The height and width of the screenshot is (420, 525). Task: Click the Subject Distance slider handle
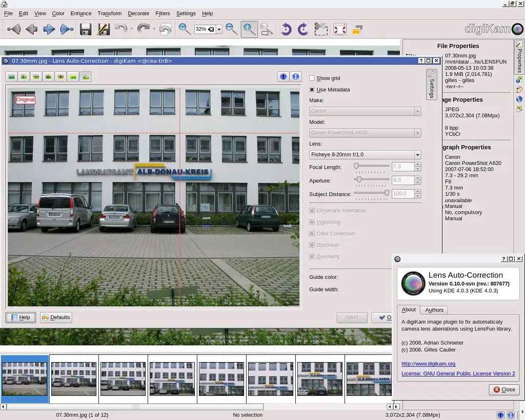pos(387,192)
